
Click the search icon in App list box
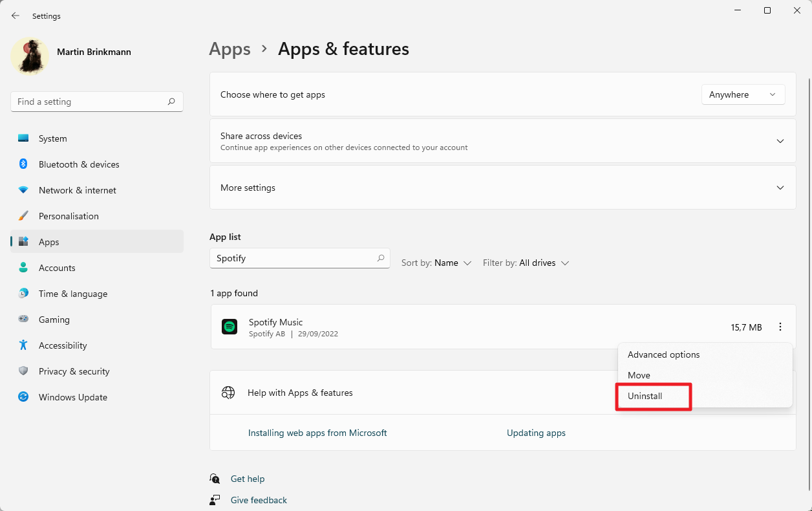point(381,258)
